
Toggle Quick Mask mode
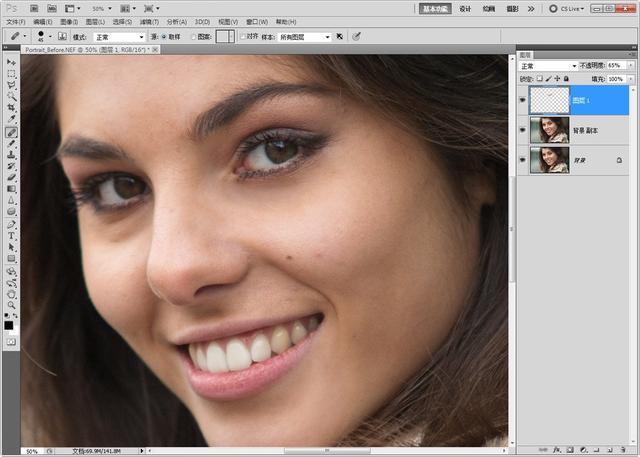click(11, 342)
